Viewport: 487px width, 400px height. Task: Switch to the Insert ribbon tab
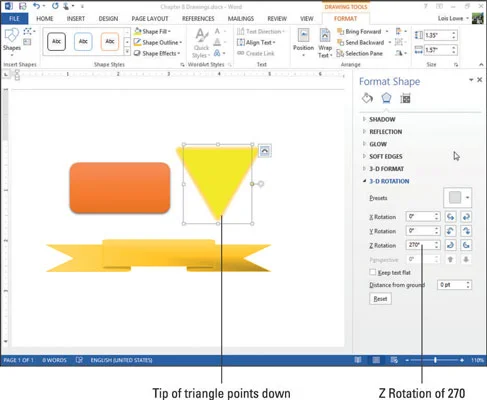[76, 19]
